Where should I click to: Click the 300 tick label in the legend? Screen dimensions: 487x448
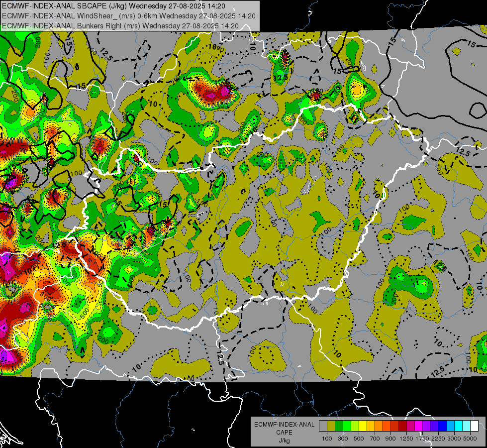point(343,439)
